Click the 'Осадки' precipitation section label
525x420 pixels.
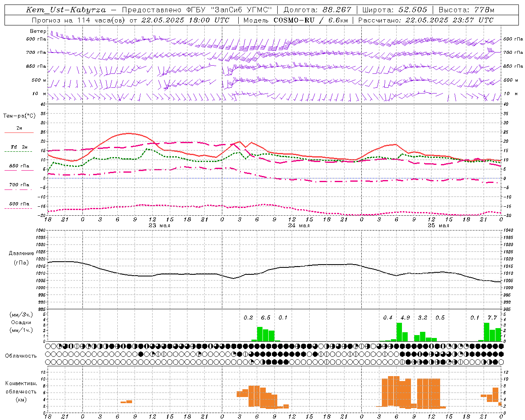point(21,322)
